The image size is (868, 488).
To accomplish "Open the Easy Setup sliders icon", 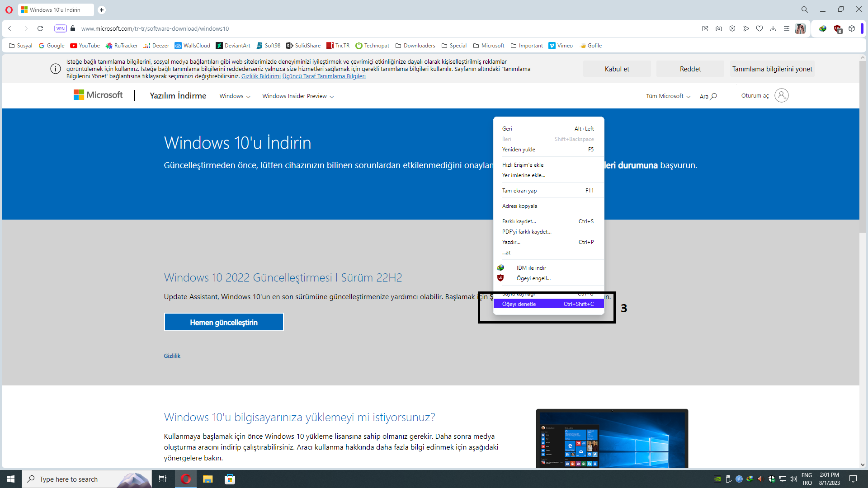I will 787,28.
